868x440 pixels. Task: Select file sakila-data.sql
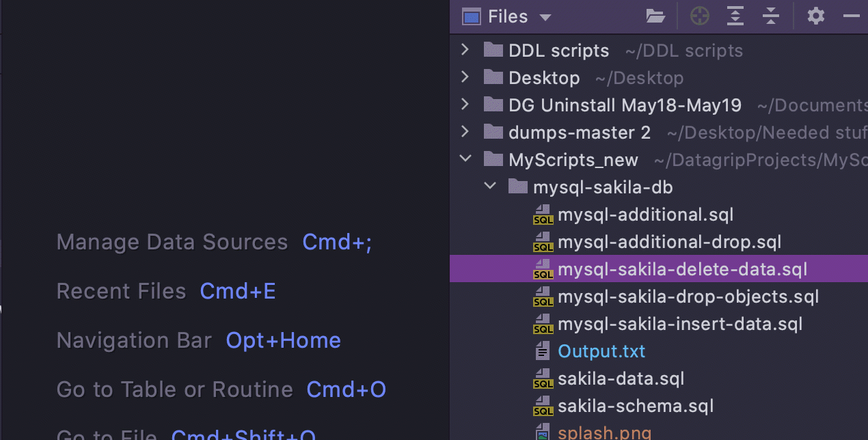pos(659,378)
